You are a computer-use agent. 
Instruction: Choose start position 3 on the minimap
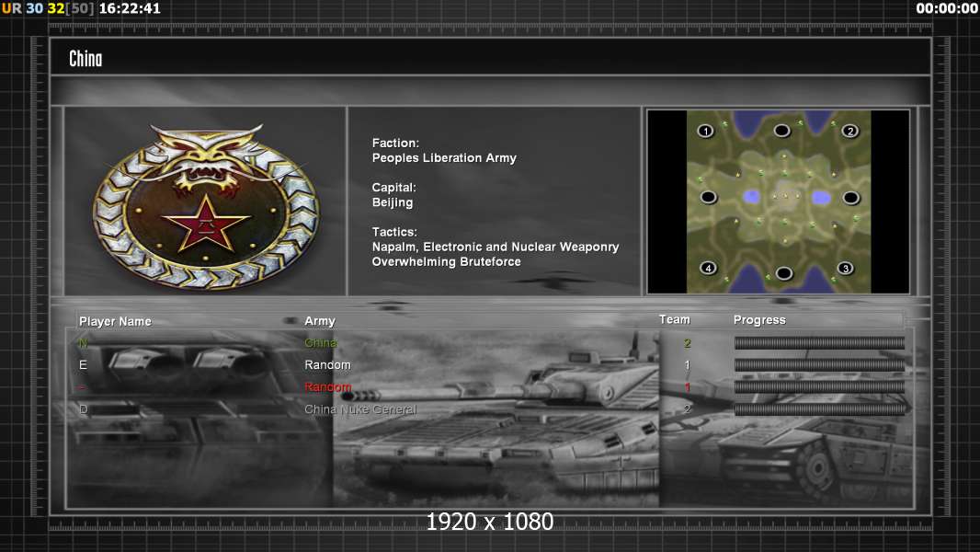(x=845, y=269)
